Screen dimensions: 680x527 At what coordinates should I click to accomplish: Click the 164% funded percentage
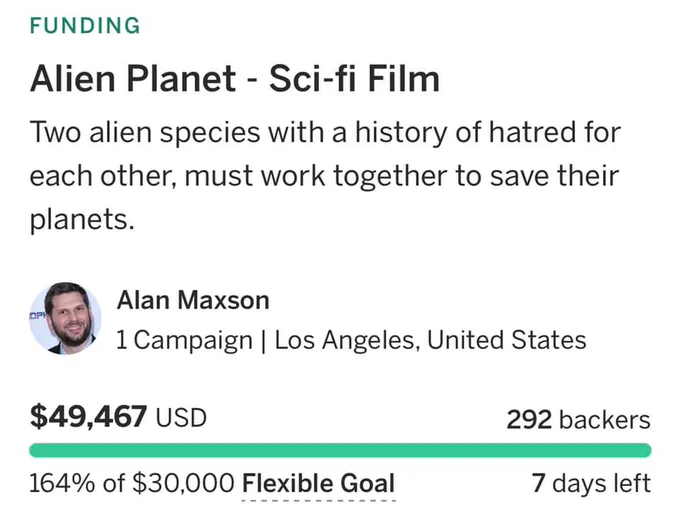(x=62, y=483)
